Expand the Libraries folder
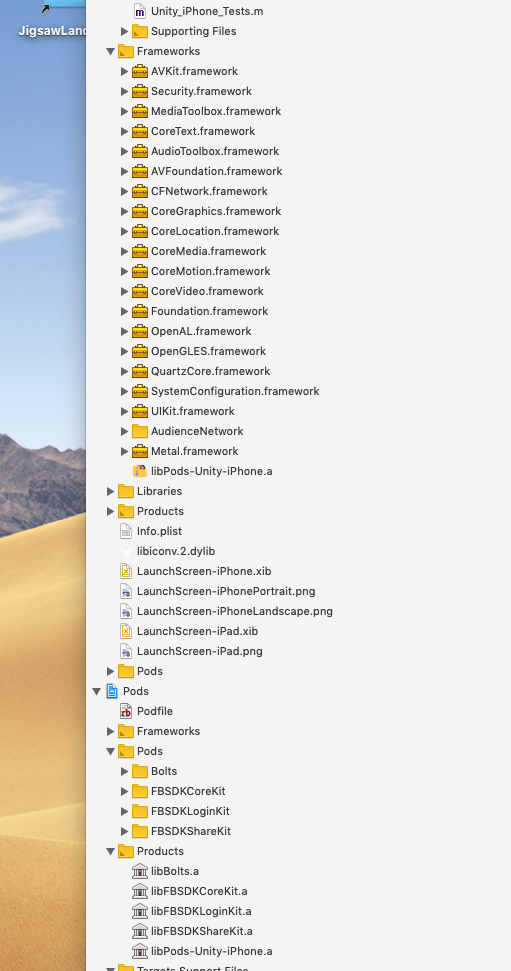 pyautogui.click(x=110, y=491)
